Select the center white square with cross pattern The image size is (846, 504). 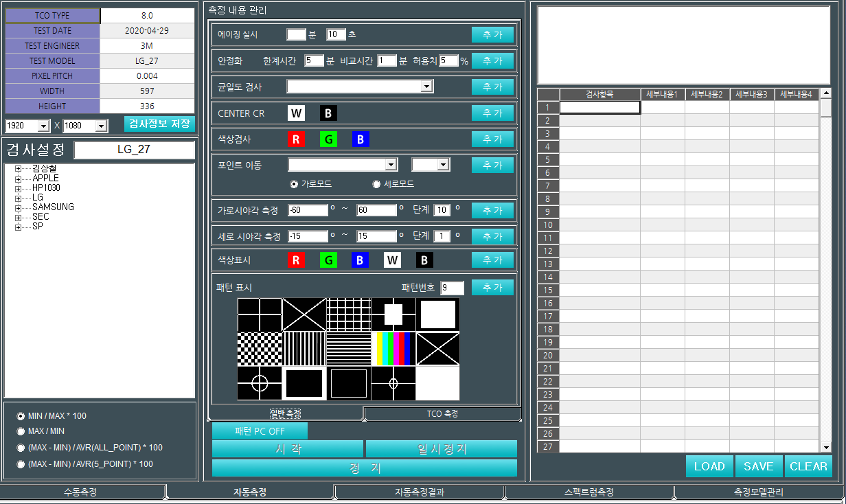click(x=393, y=315)
